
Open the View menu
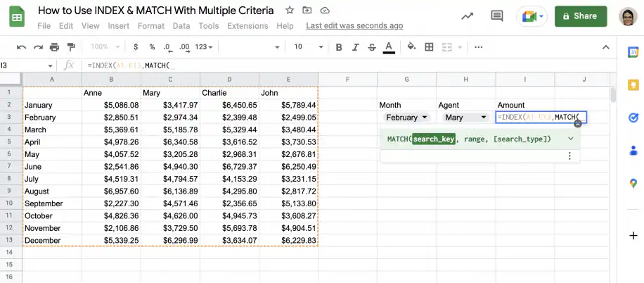91,26
